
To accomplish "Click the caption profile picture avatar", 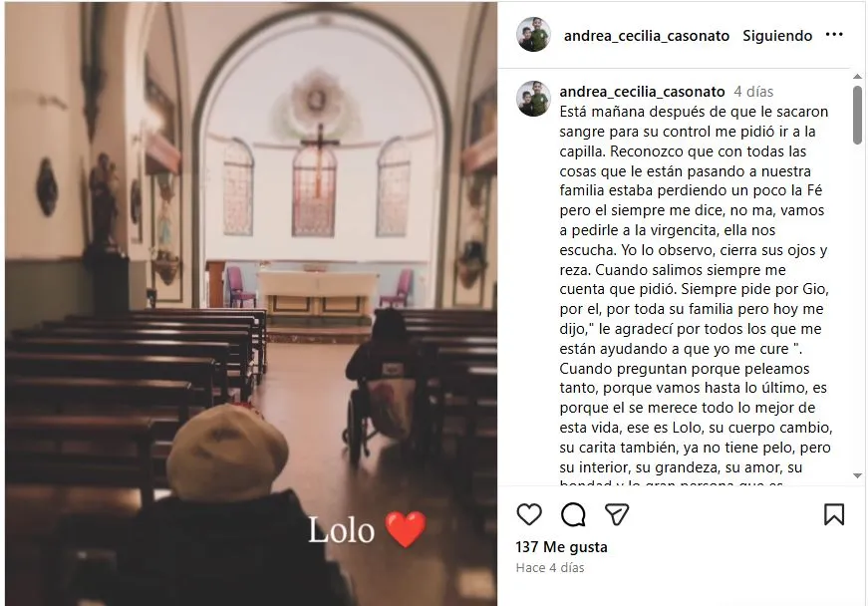I will 533,99.
